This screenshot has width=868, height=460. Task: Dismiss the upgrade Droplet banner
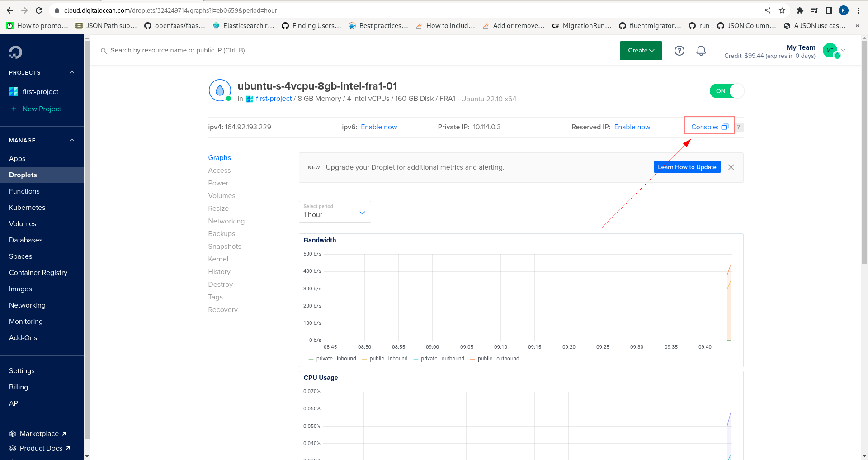click(731, 167)
